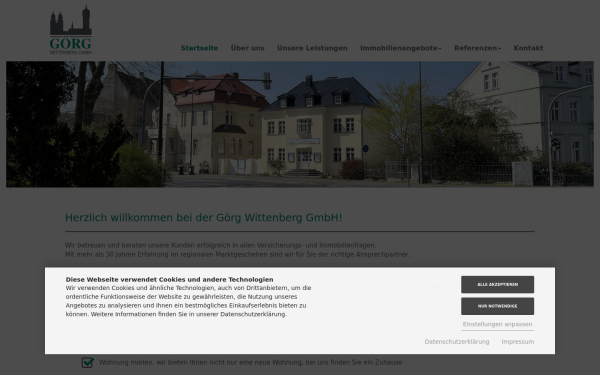Open Unsere Leistungen page

tap(312, 48)
